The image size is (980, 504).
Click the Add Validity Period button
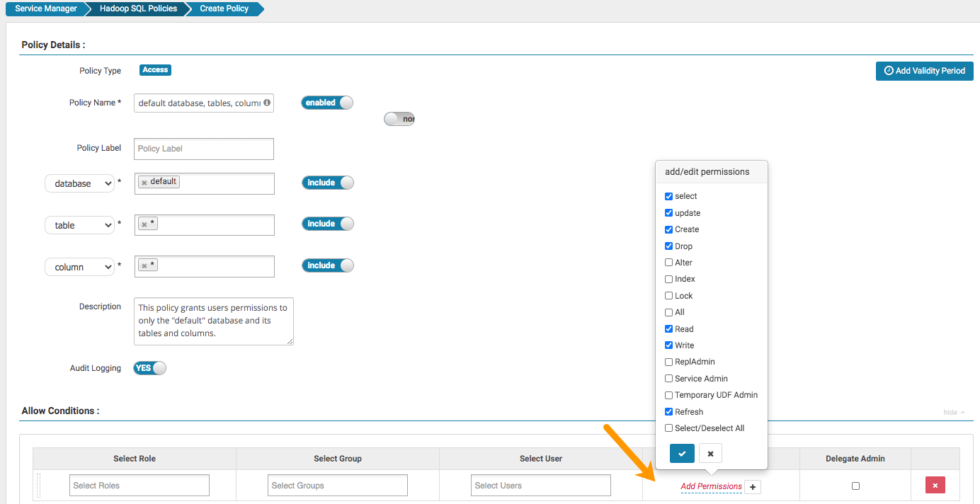tap(924, 71)
